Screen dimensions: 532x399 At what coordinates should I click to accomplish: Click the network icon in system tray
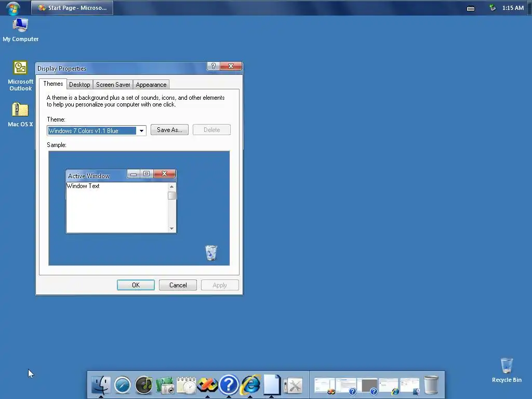(x=493, y=8)
